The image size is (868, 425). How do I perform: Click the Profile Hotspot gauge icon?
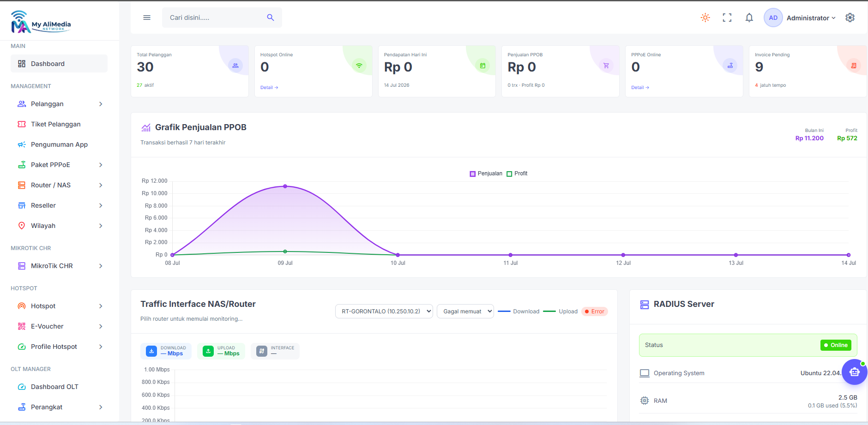pyautogui.click(x=22, y=347)
